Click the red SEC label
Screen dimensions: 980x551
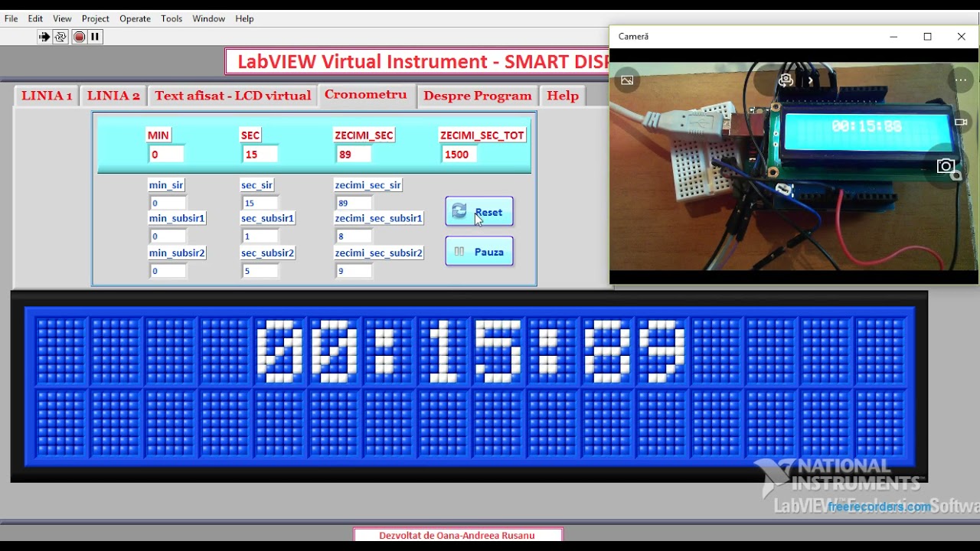pyautogui.click(x=250, y=135)
